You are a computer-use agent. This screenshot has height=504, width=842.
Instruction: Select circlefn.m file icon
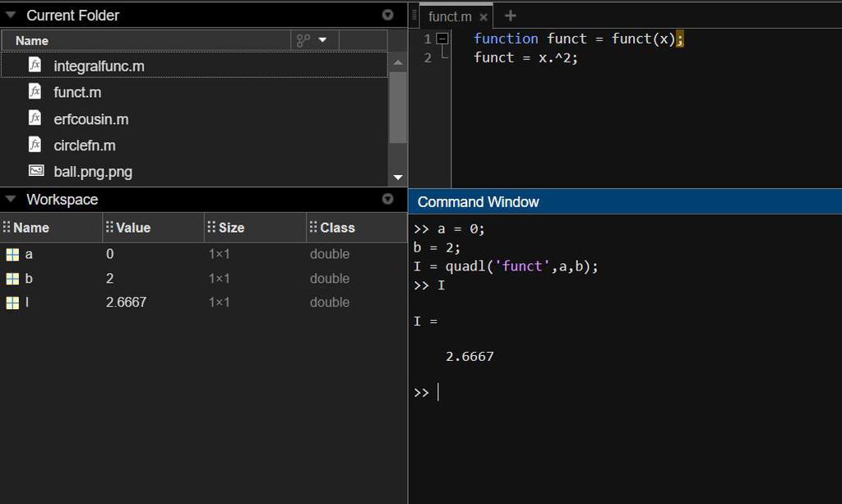click(35, 145)
